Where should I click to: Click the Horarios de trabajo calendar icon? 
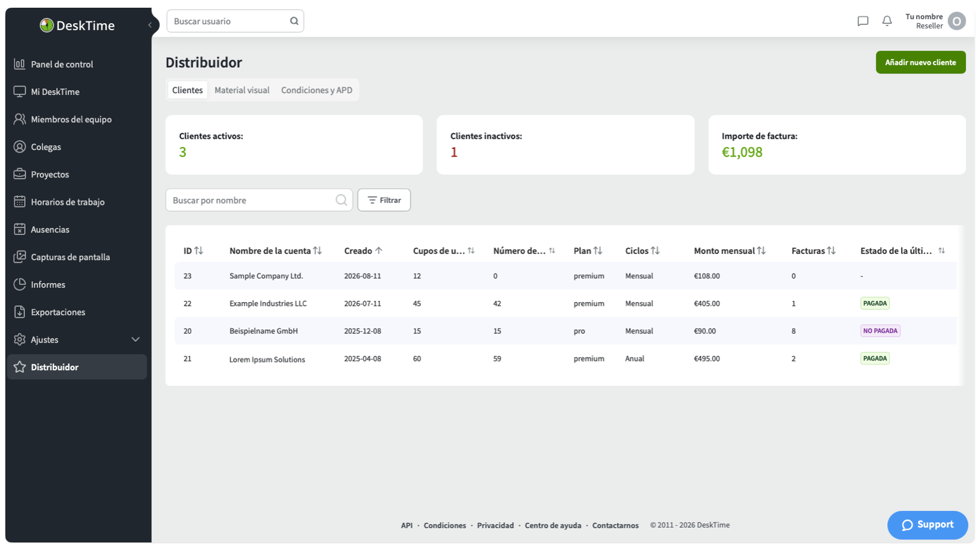(x=20, y=201)
